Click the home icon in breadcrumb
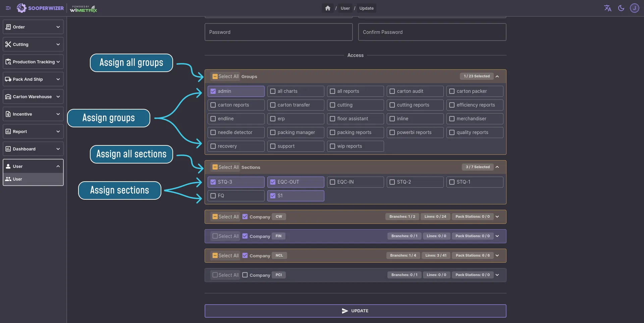This screenshot has height=323, width=644. pos(328,8)
